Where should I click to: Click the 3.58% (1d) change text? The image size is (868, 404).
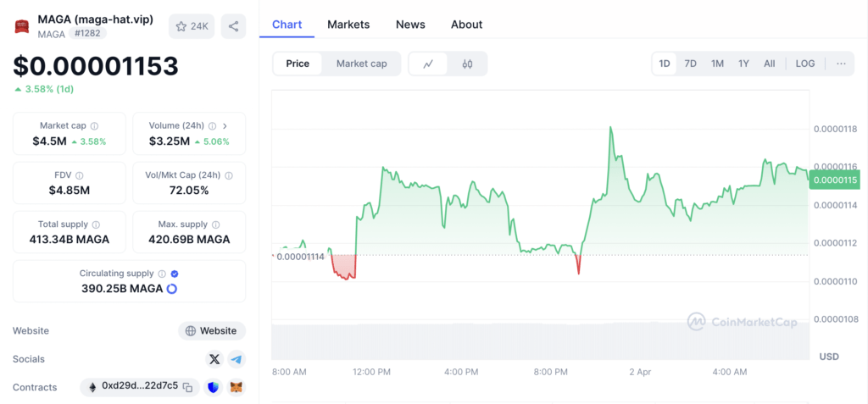pyautogui.click(x=44, y=89)
